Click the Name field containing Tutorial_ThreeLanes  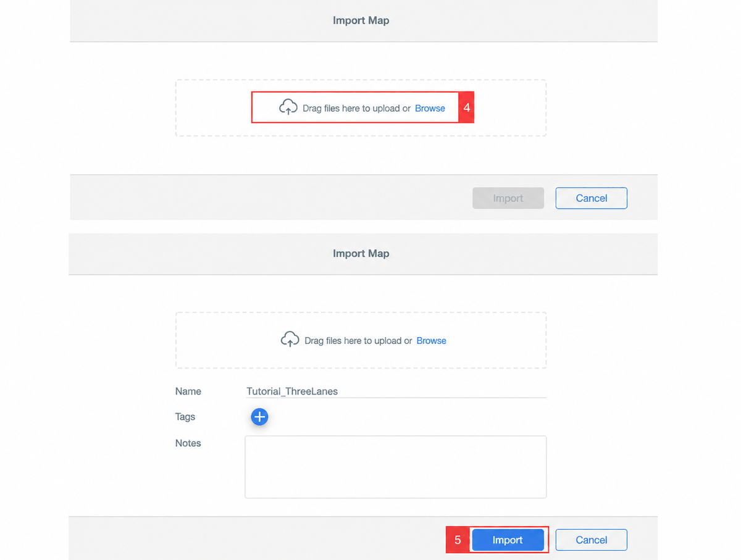[x=395, y=391]
